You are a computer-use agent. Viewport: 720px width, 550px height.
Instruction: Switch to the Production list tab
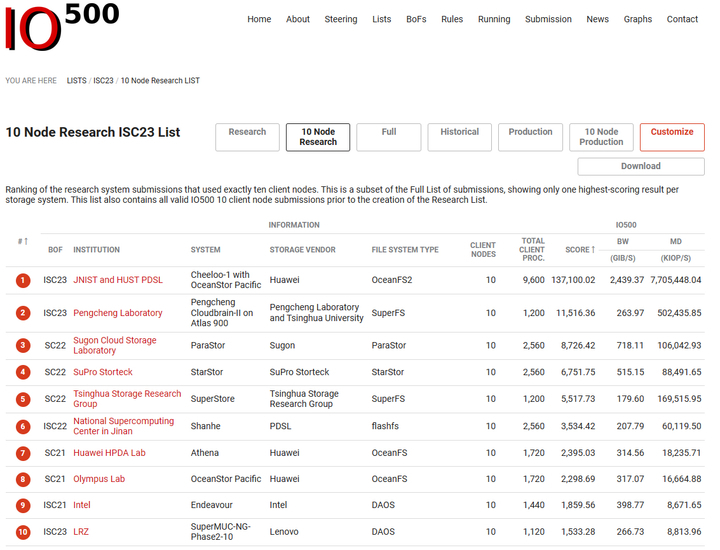click(530, 137)
